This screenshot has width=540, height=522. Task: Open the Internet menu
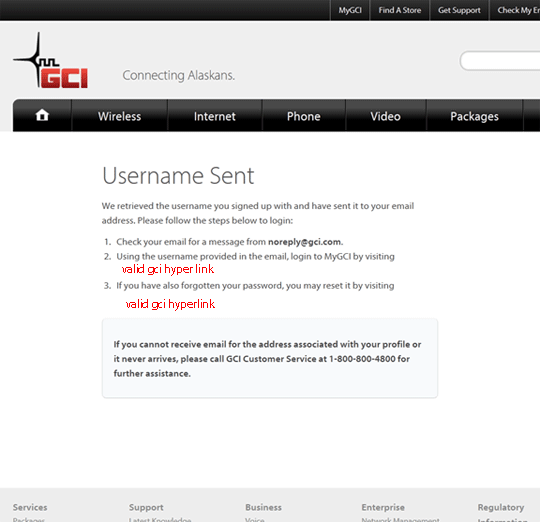coord(215,116)
